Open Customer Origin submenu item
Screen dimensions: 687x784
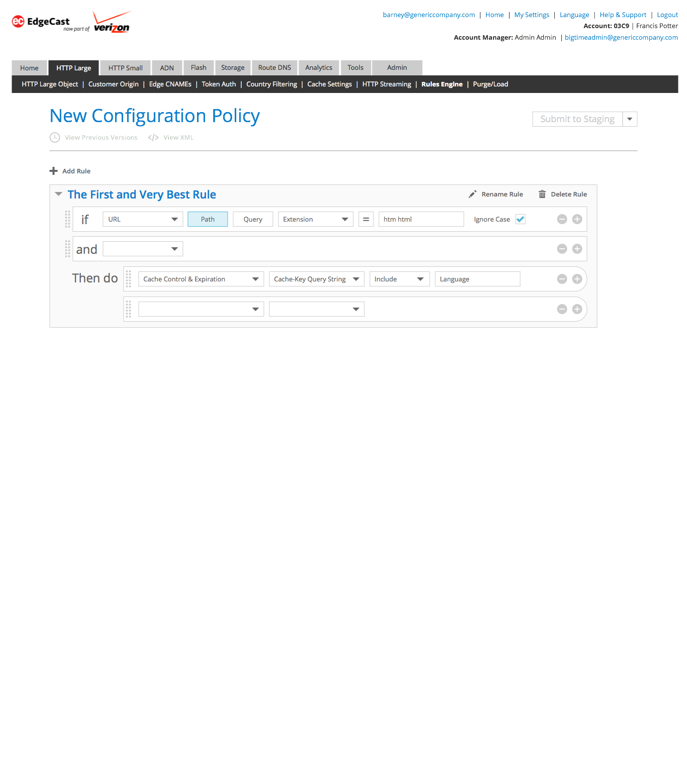pyautogui.click(x=114, y=84)
